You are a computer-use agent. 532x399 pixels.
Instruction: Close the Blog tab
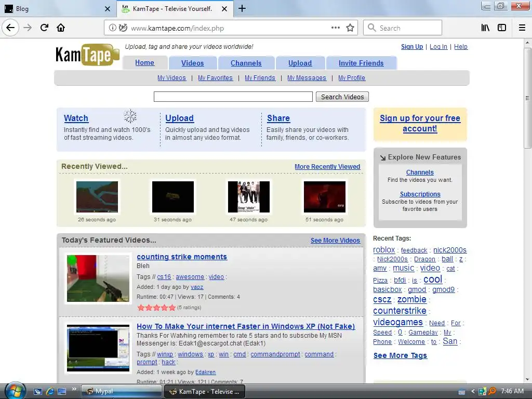pyautogui.click(x=107, y=9)
